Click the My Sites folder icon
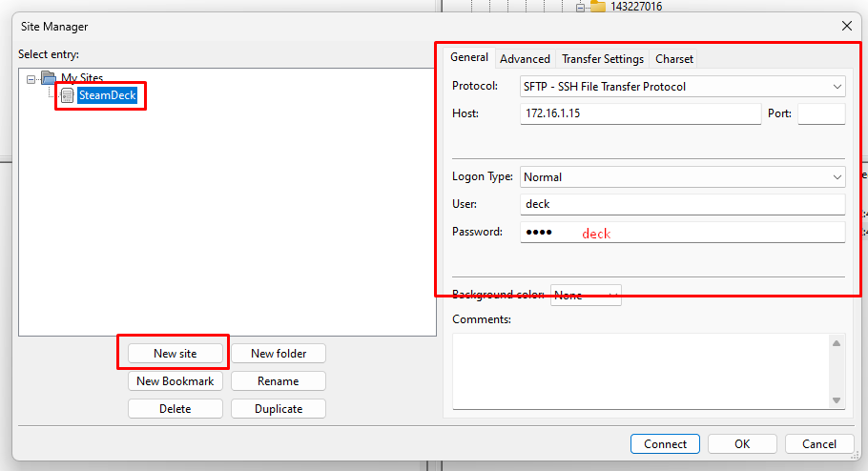This screenshot has width=868, height=471. [49, 78]
